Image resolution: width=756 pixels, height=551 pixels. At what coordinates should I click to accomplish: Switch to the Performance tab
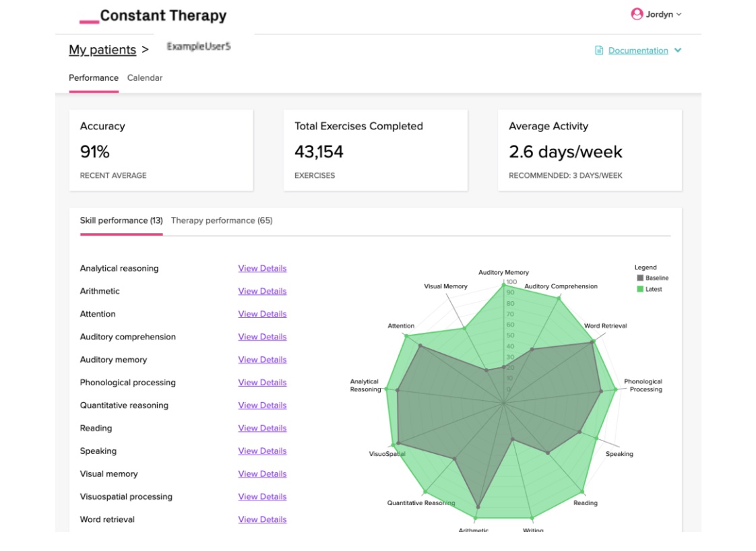(x=94, y=77)
